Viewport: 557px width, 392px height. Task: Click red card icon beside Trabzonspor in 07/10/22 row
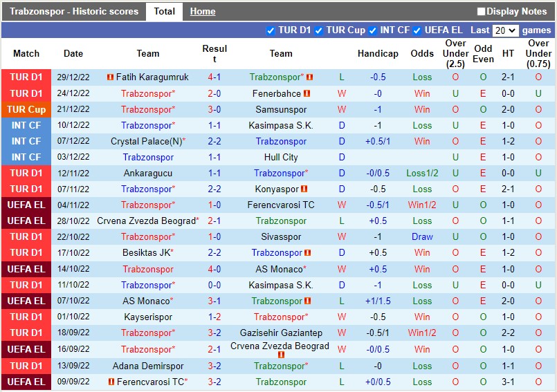click(308, 301)
